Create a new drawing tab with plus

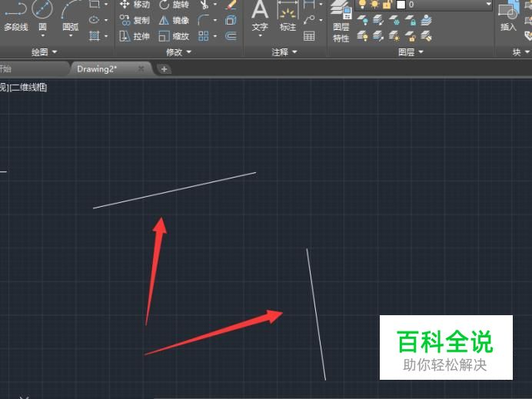pos(165,69)
